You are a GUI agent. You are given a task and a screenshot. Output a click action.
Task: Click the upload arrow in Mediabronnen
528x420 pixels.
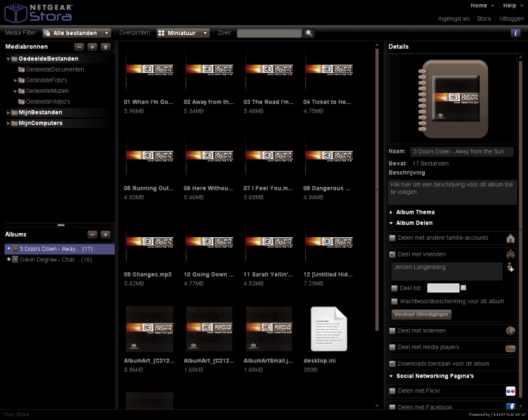pyautogui.click(x=105, y=47)
